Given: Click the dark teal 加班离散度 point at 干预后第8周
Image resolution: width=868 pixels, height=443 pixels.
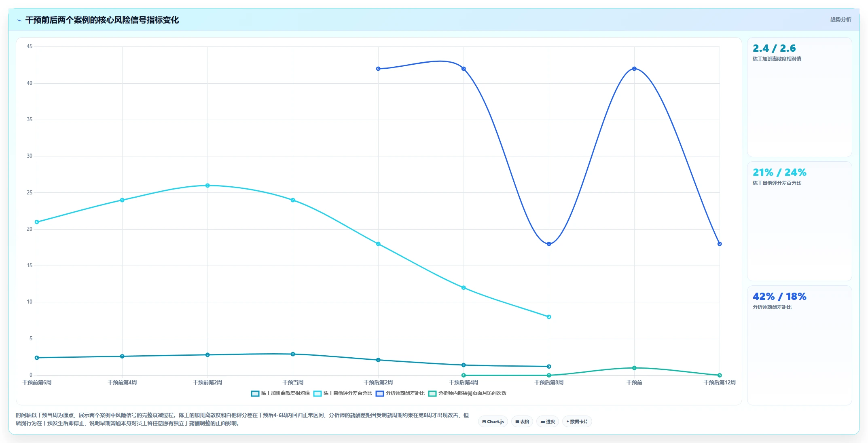Looking at the screenshot, I should click(x=549, y=367).
